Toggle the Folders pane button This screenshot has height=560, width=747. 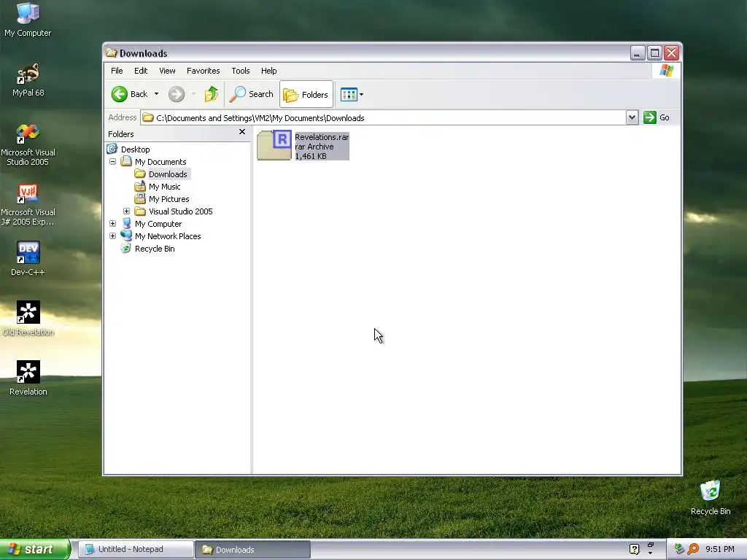click(306, 94)
